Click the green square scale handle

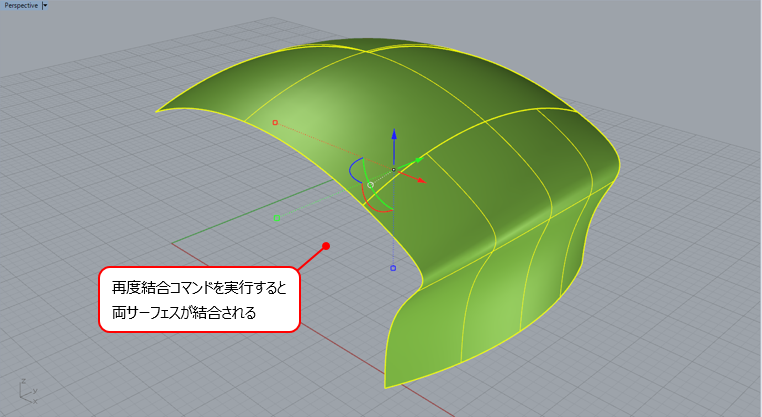[x=277, y=218]
